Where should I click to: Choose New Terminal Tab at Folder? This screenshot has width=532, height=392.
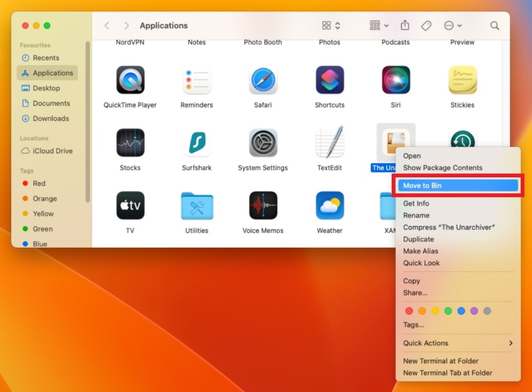tap(458, 373)
